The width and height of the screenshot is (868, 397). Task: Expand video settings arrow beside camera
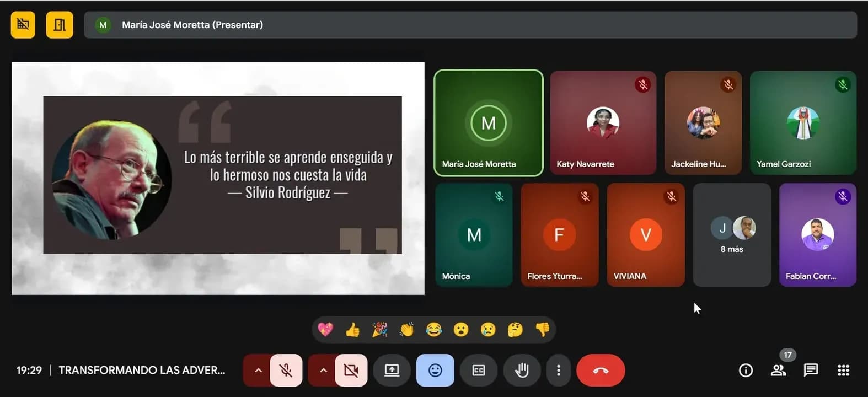(323, 371)
